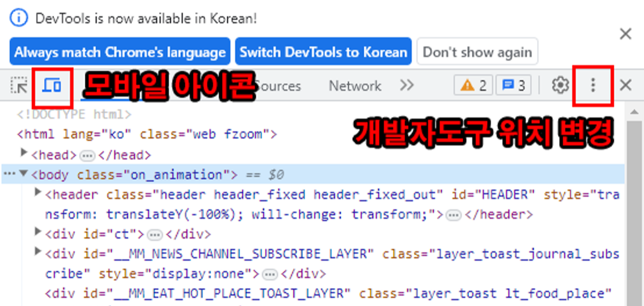
Task: Dismiss the Korean language infobar
Action: pyautogui.click(x=625, y=34)
